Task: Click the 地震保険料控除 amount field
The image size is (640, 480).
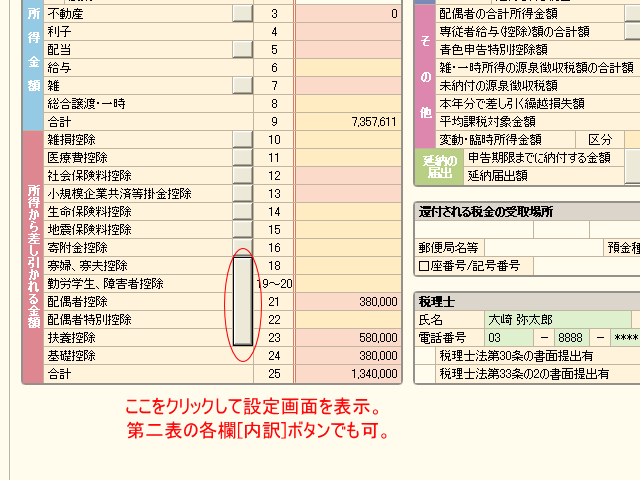Action: click(348, 229)
